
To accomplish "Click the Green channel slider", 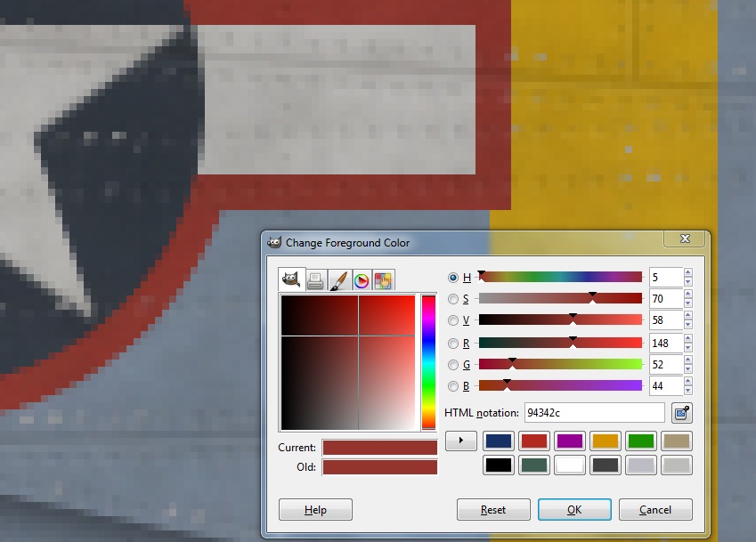I will pyautogui.click(x=560, y=364).
